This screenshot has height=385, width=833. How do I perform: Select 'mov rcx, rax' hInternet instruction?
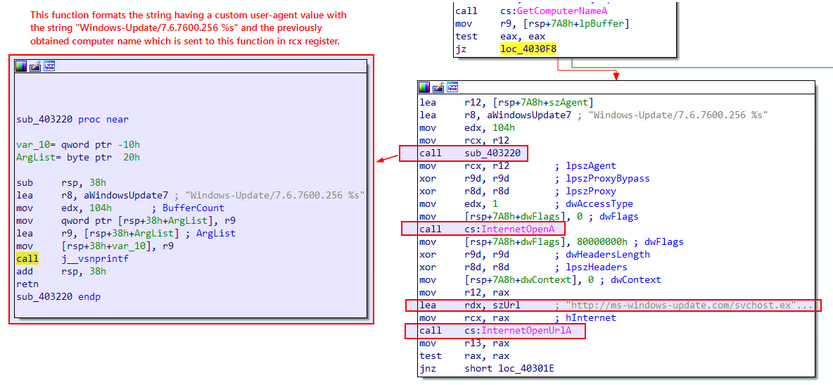(x=517, y=318)
